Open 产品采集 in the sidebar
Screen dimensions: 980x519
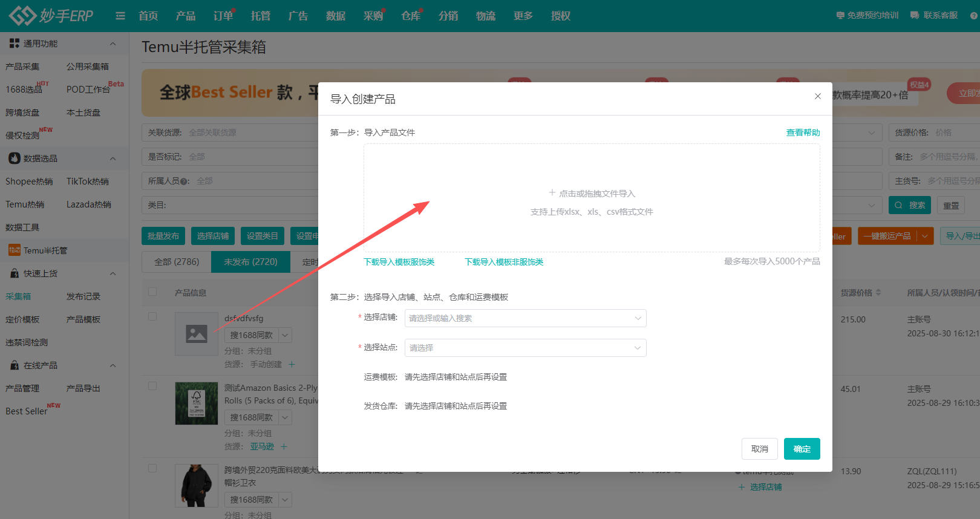click(22, 67)
